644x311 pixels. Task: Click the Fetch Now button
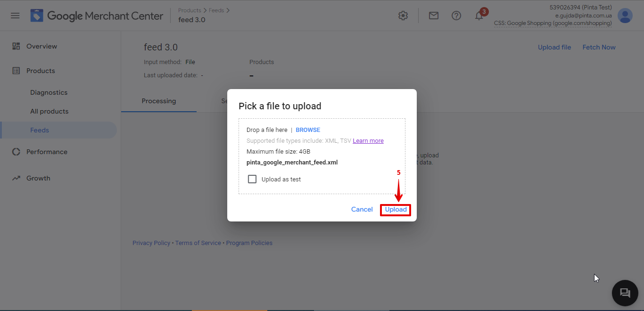599,47
